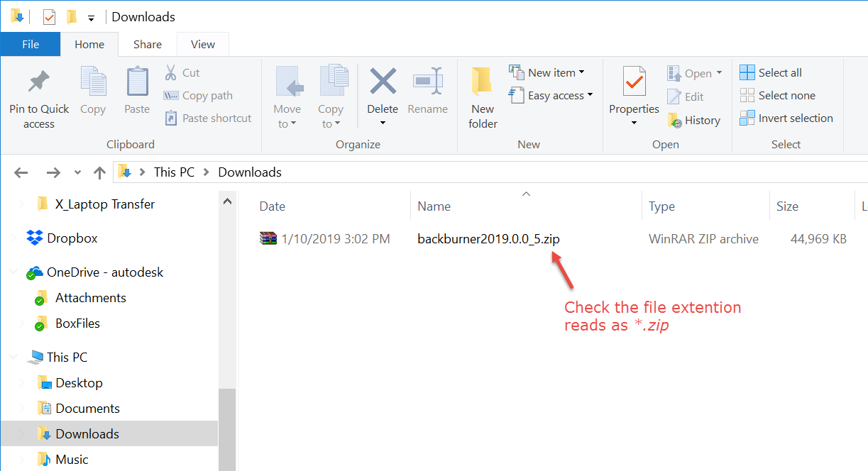Viewport: 868px width, 471px height.
Task: Click Paste shortcut in ribbon
Action: [x=208, y=118]
